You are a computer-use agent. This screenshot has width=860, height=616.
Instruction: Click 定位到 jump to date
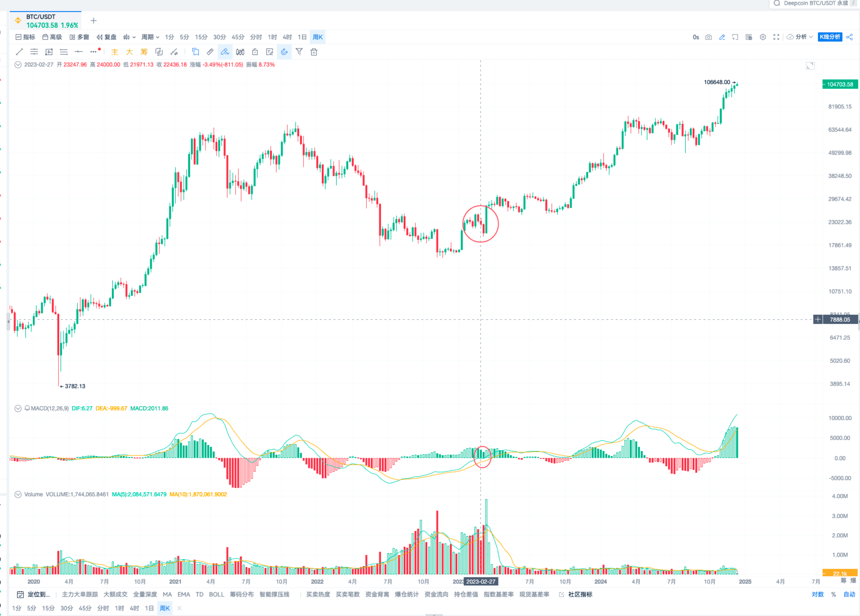pos(33,594)
